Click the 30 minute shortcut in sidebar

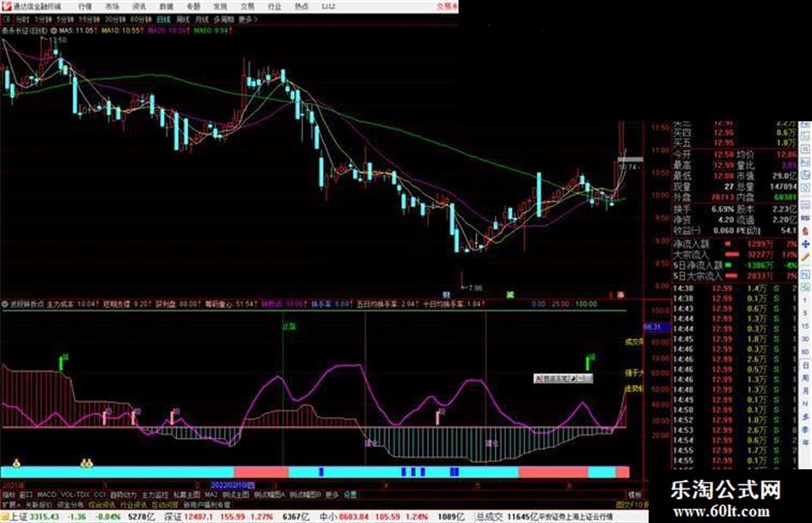coord(805,339)
